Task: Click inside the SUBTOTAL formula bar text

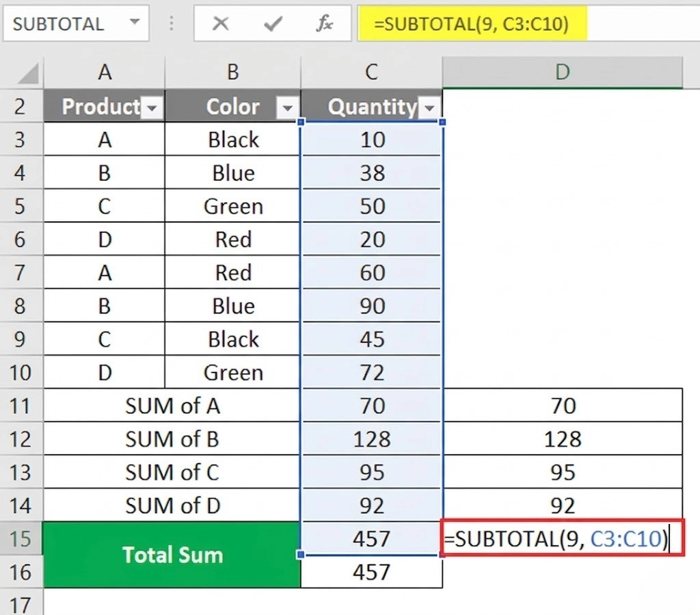Action: coord(472,24)
